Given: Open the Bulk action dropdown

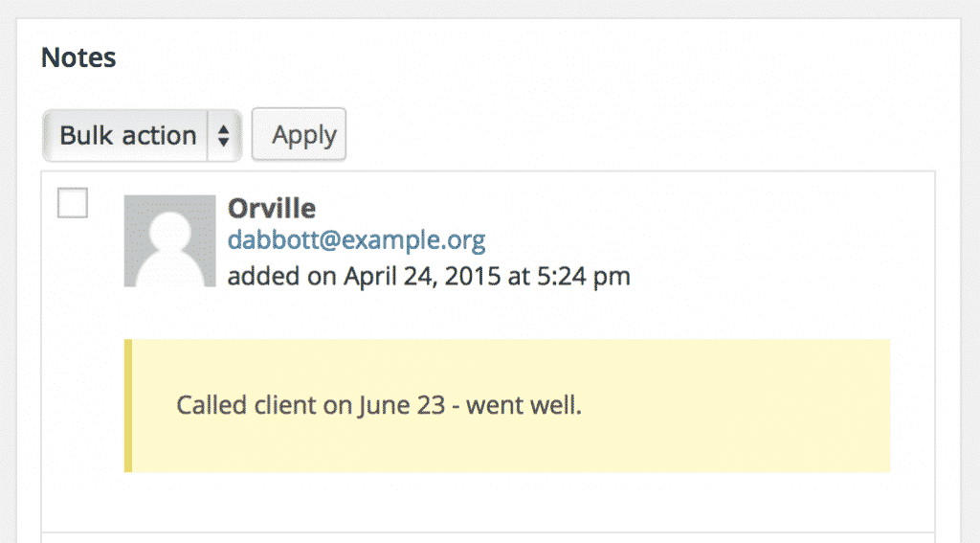Looking at the screenshot, I should coord(142,135).
